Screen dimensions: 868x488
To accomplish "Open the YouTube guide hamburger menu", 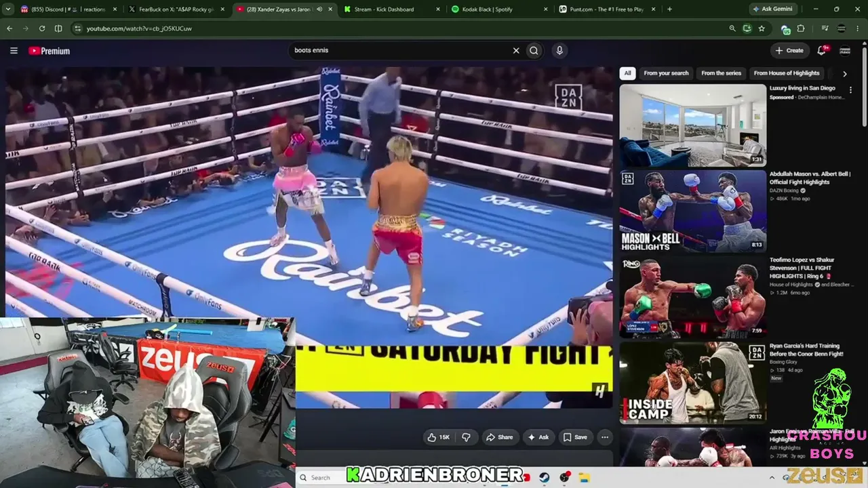I will pyautogui.click(x=14, y=51).
